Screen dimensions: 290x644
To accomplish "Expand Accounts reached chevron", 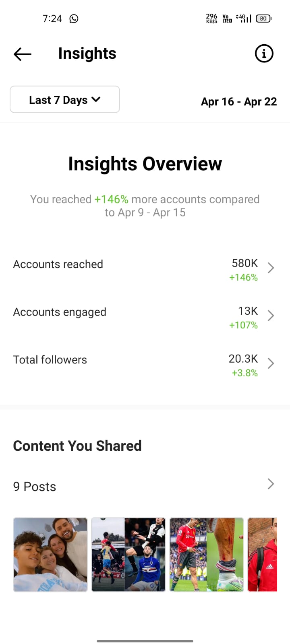I will [x=271, y=268].
